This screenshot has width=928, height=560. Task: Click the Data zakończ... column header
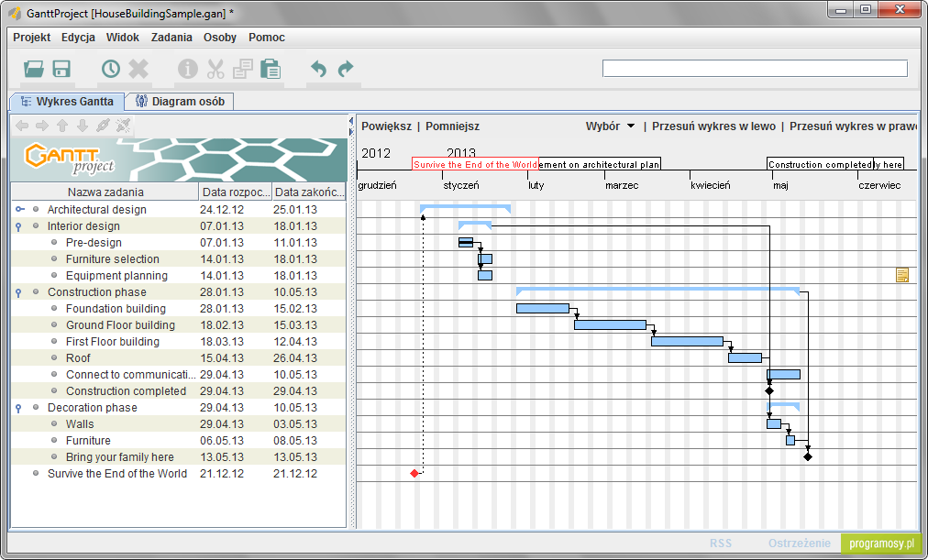click(308, 192)
